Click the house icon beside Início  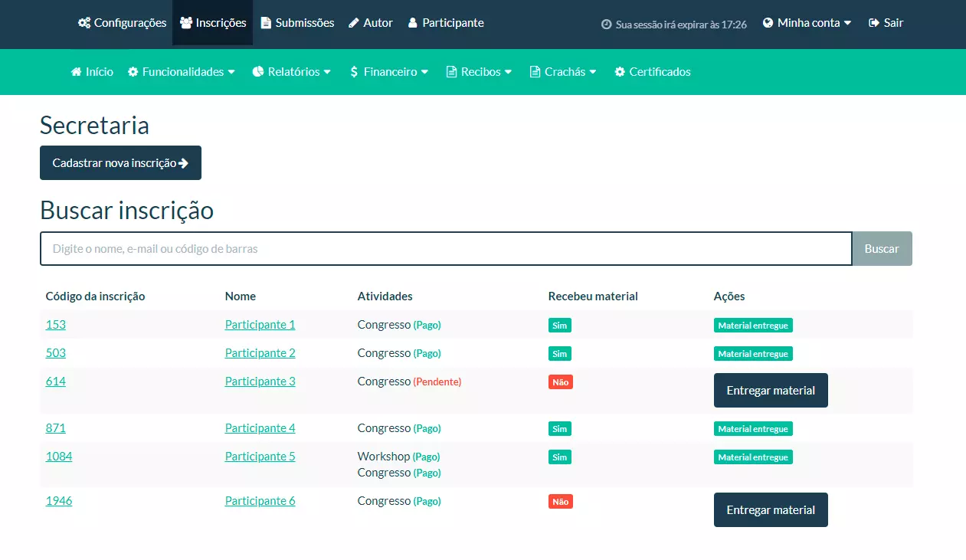coord(76,72)
